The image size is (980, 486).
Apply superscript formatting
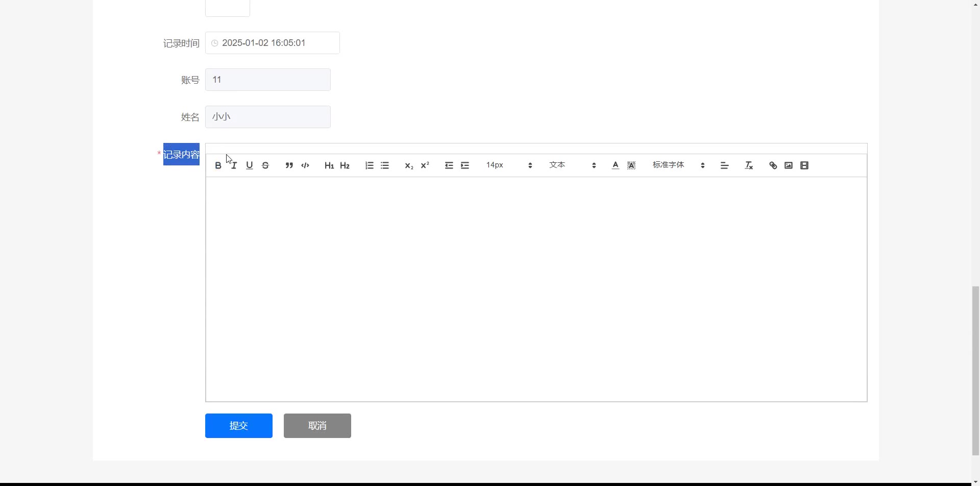[x=425, y=165]
